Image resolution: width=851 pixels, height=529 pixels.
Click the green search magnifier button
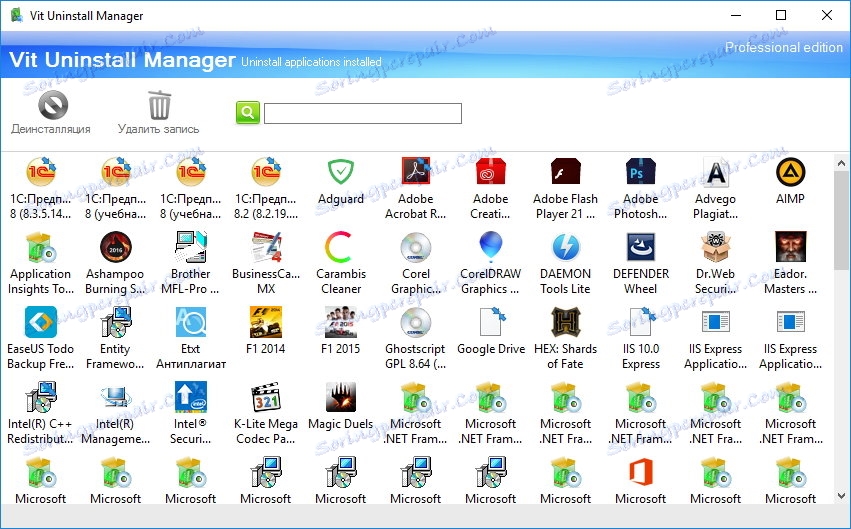click(248, 112)
